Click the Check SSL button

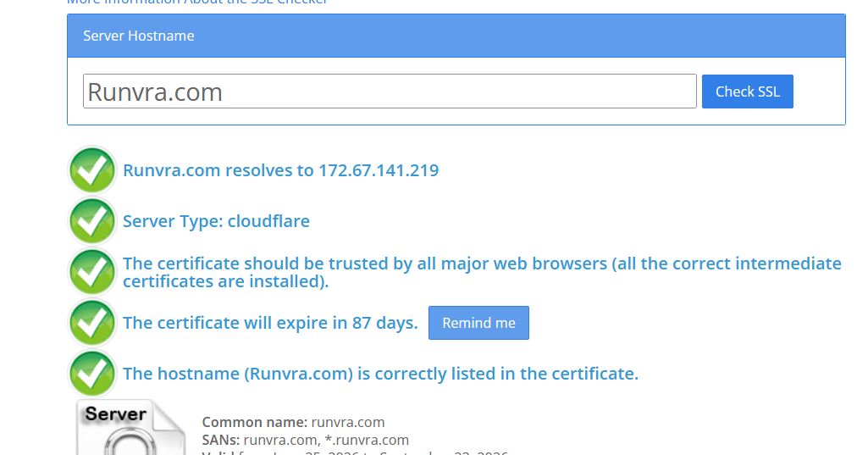pos(747,92)
